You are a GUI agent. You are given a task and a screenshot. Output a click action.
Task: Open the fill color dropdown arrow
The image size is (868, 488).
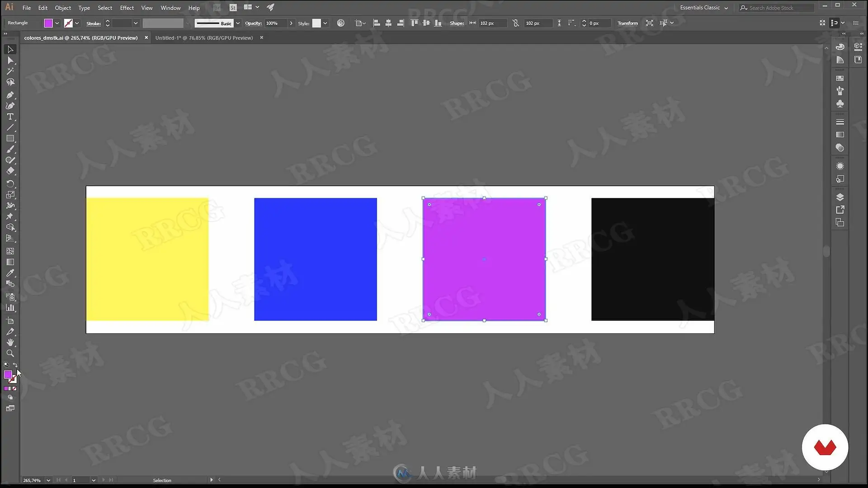pos(57,23)
